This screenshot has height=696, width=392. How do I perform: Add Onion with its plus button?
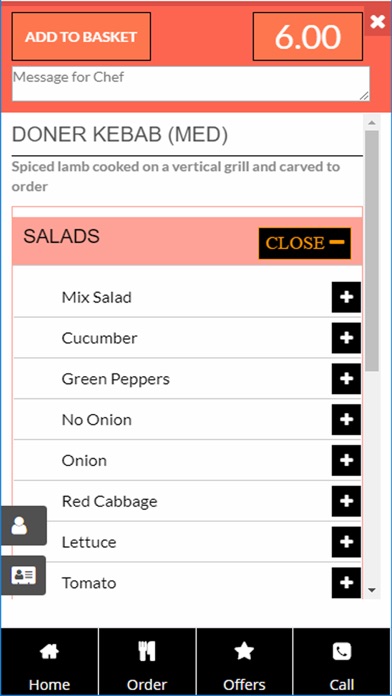click(x=346, y=460)
